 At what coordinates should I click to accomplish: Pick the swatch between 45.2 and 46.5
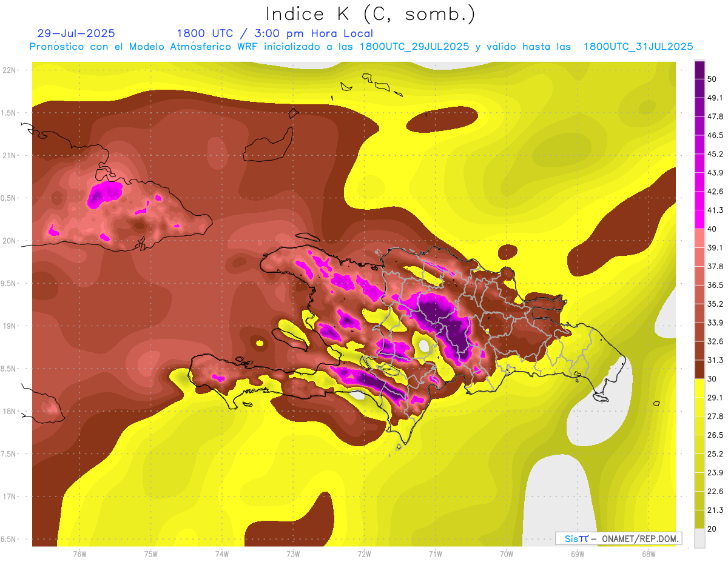coord(699,145)
